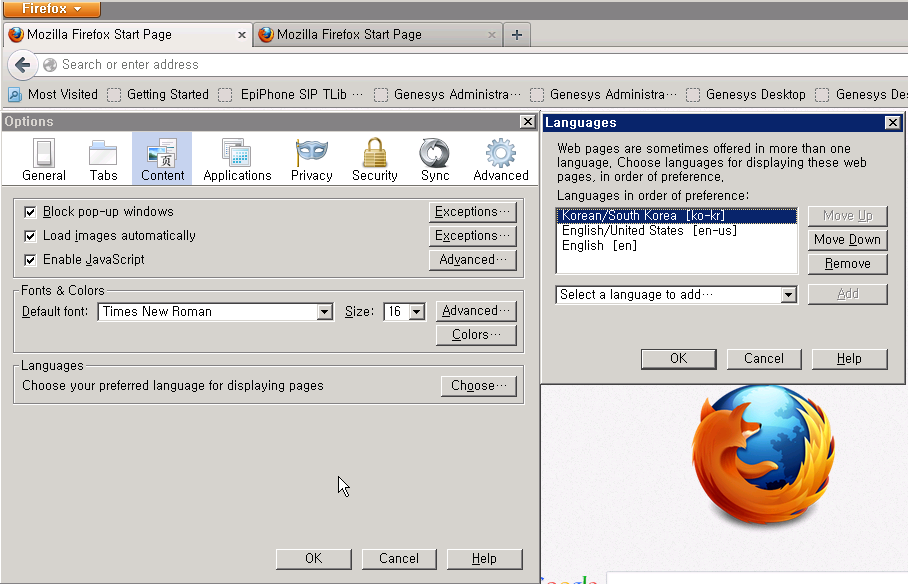
Task: Close the Languages dialog with X
Action: click(892, 122)
